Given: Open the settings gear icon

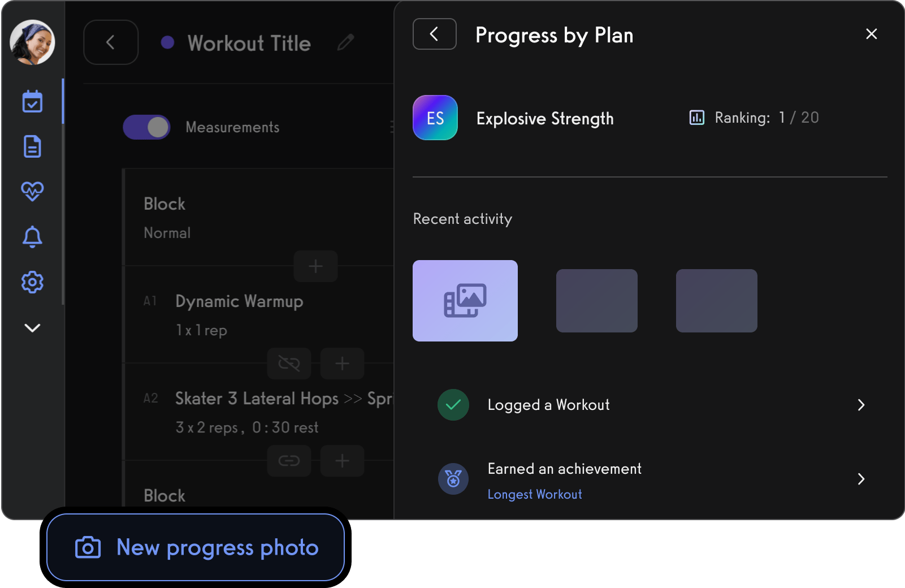Looking at the screenshot, I should click(x=32, y=282).
